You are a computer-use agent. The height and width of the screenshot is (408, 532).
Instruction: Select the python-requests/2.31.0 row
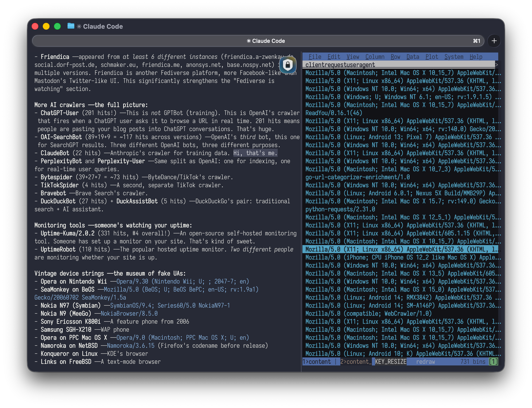click(400, 209)
